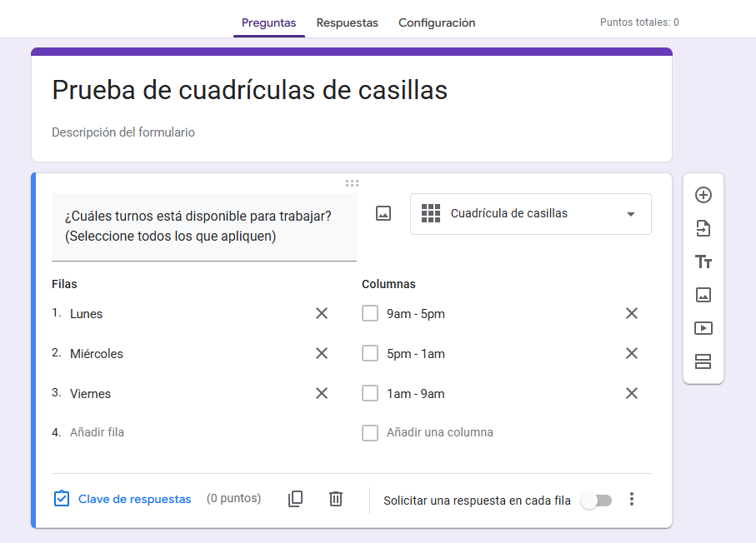Duplicate the question with copy icon

295,499
